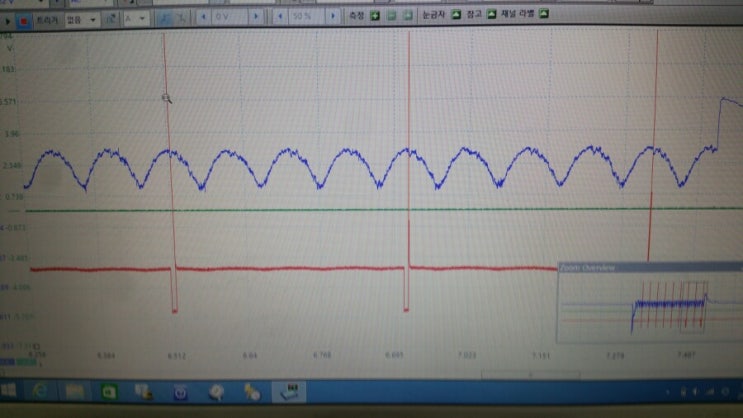Click the blue channel indicator at bottom-left
The height and width of the screenshot is (418, 743).
point(8,362)
